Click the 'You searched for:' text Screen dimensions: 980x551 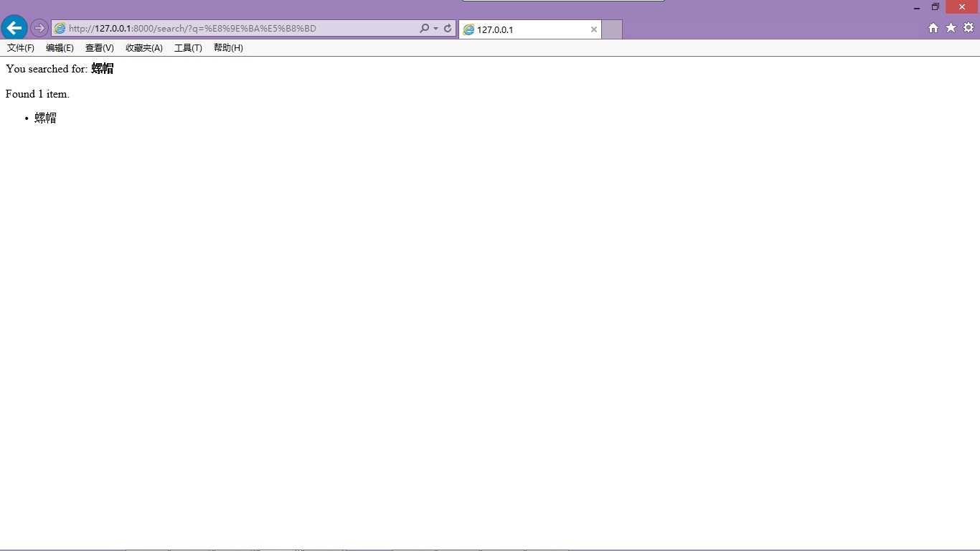[x=47, y=69]
